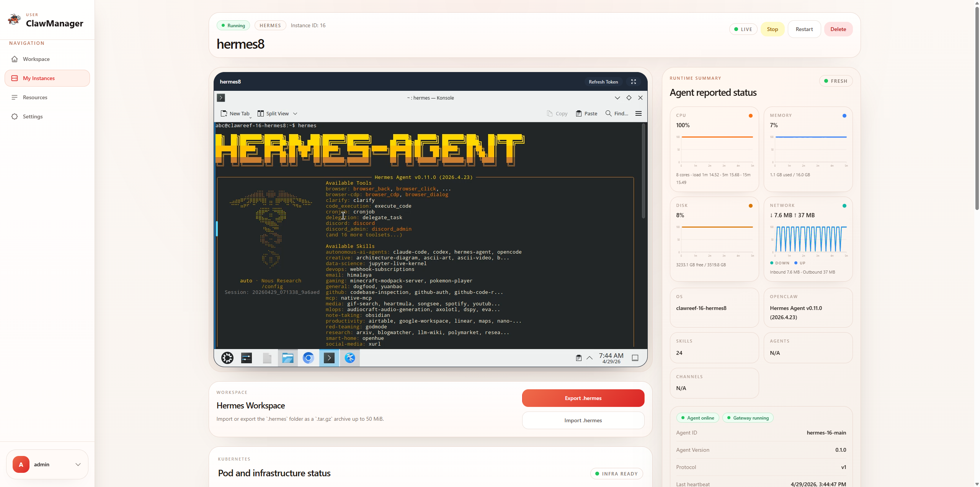Screen dimensions: 980x487
Task: Open My Instances navigation item
Action: (x=47, y=78)
